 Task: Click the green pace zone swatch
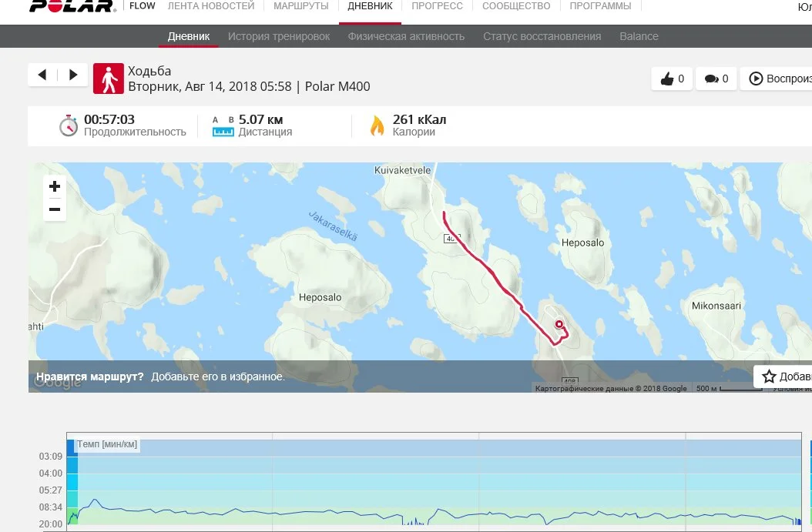pyautogui.click(x=72, y=516)
